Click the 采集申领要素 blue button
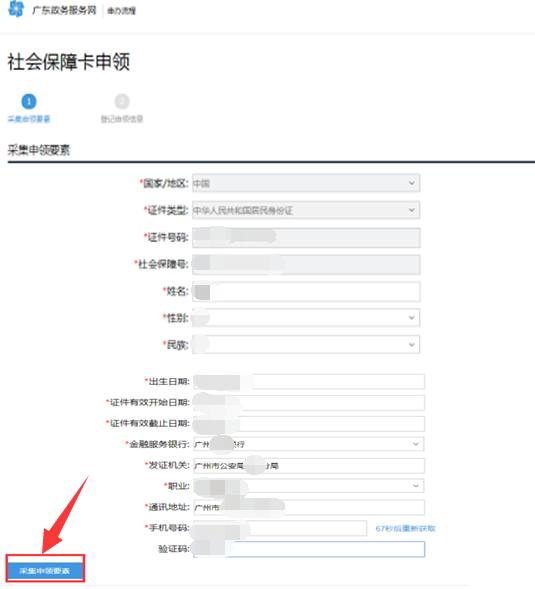The image size is (535, 589). (45, 571)
